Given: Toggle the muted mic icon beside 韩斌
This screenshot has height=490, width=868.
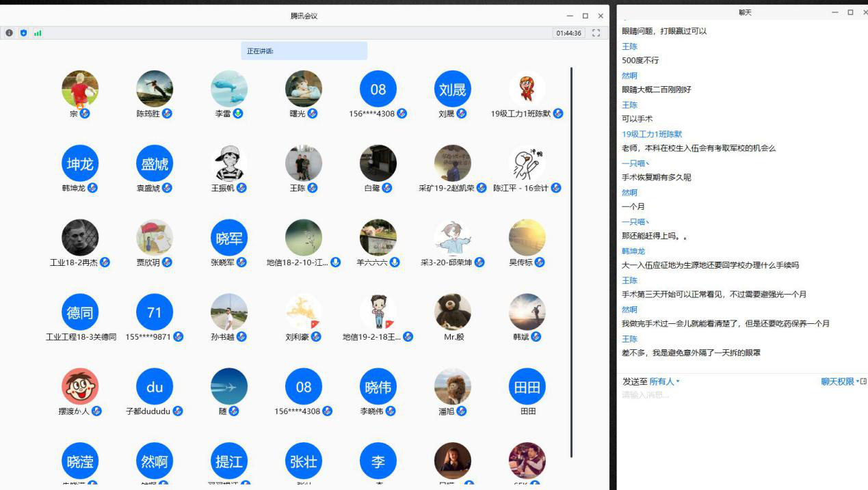Looking at the screenshot, I should [x=536, y=336].
